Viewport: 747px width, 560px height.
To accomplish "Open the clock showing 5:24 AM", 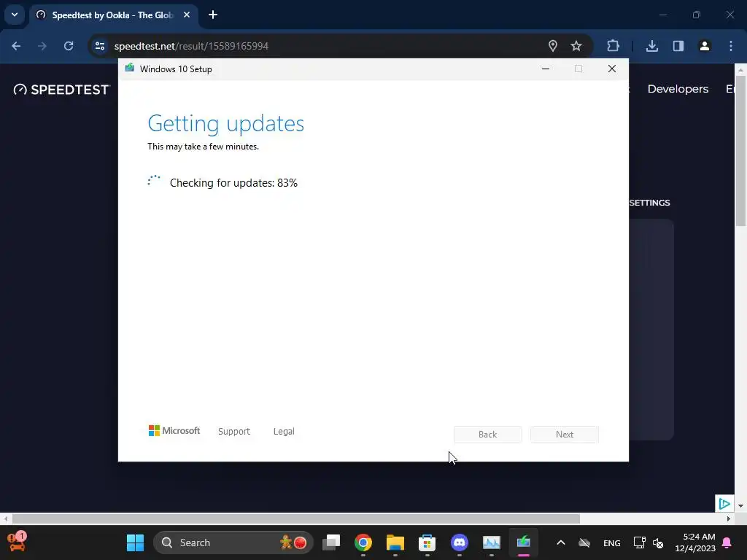I will [695, 542].
